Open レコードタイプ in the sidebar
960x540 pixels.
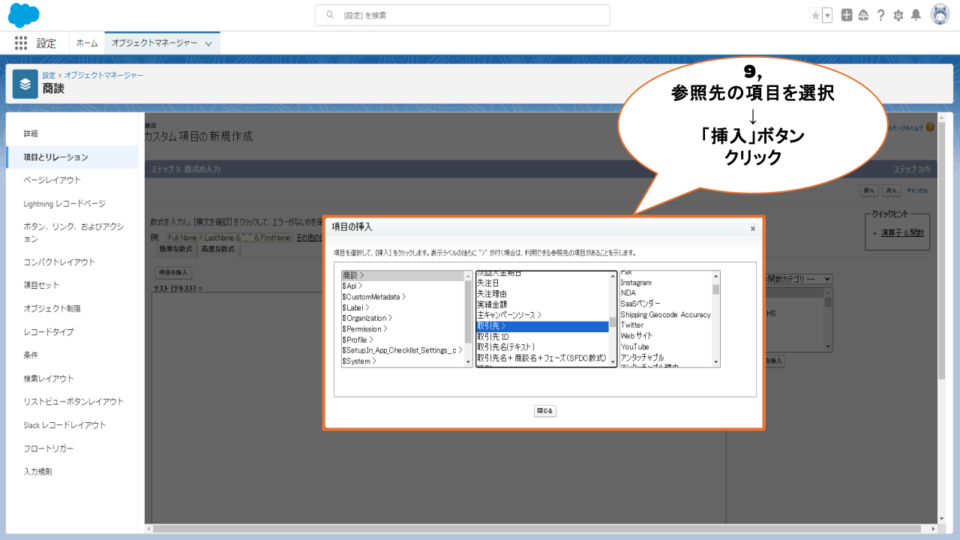pos(48,332)
